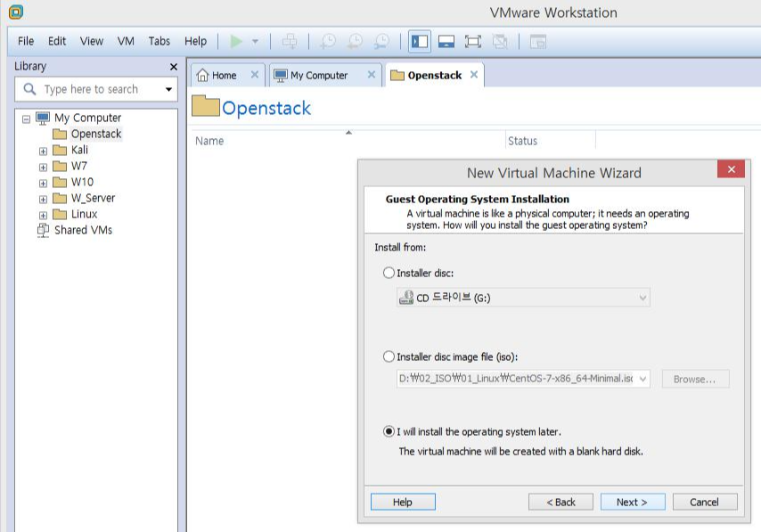Image resolution: width=761 pixels, height=532 pixels.
Task: Expand the W7 folder node
Action: point(43,167)
